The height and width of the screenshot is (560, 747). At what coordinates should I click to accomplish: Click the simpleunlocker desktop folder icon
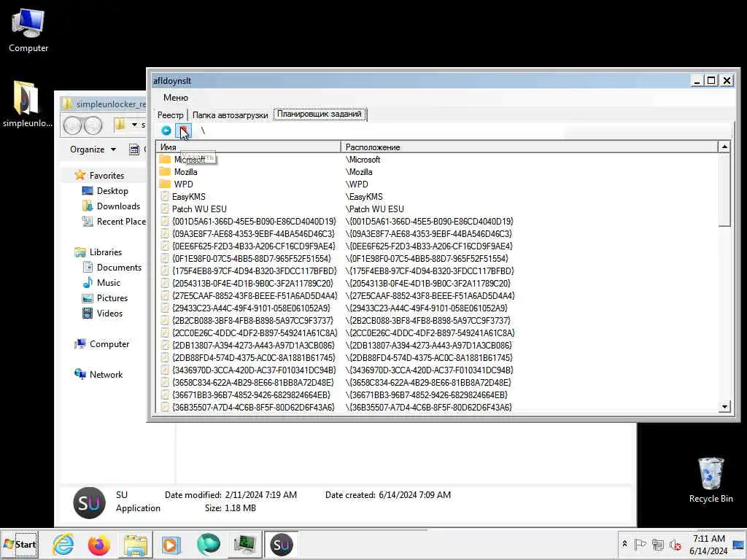[x=28, y=105]
